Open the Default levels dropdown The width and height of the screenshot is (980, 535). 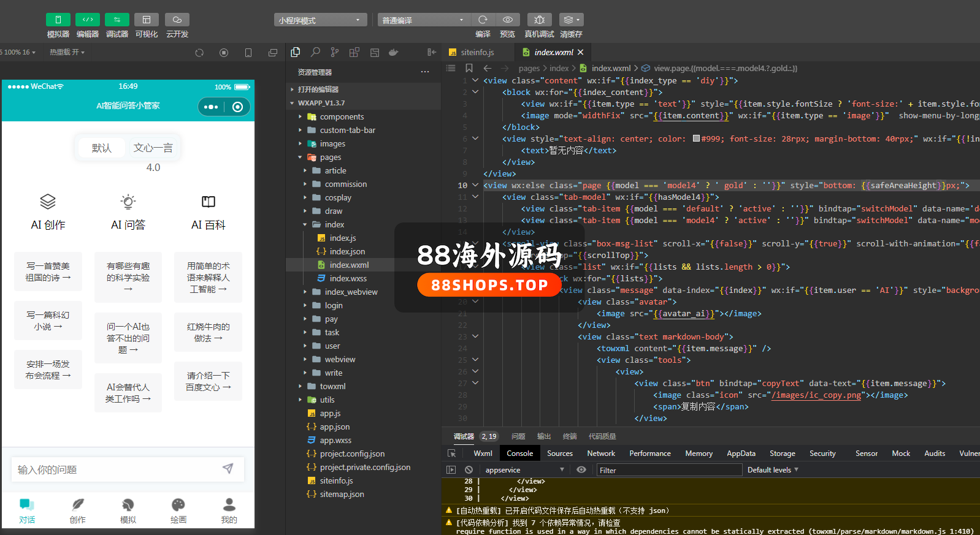click(773, 470)
